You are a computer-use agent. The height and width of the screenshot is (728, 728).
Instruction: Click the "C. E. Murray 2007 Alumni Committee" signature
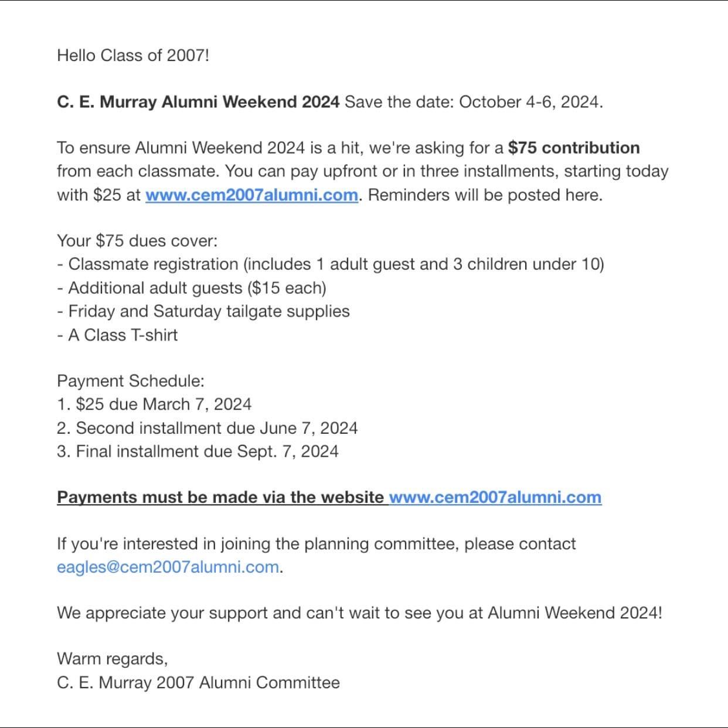coord(198,682)
